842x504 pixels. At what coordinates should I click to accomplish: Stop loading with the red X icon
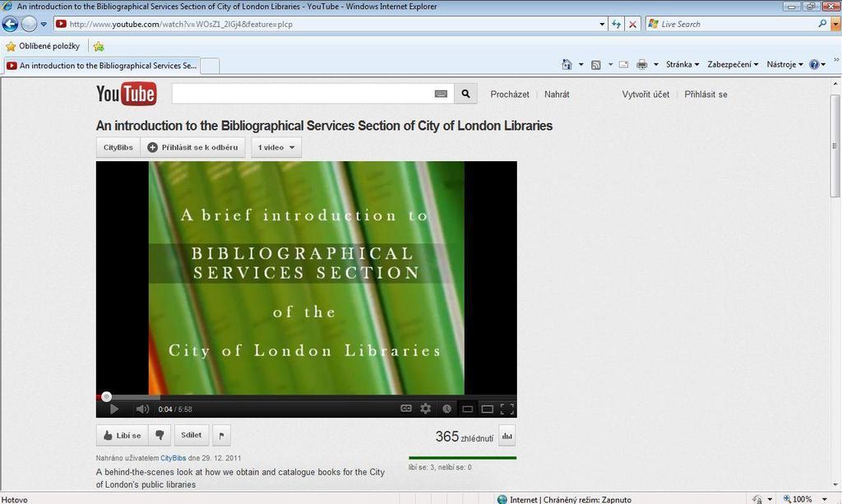(x=632, y=24)
